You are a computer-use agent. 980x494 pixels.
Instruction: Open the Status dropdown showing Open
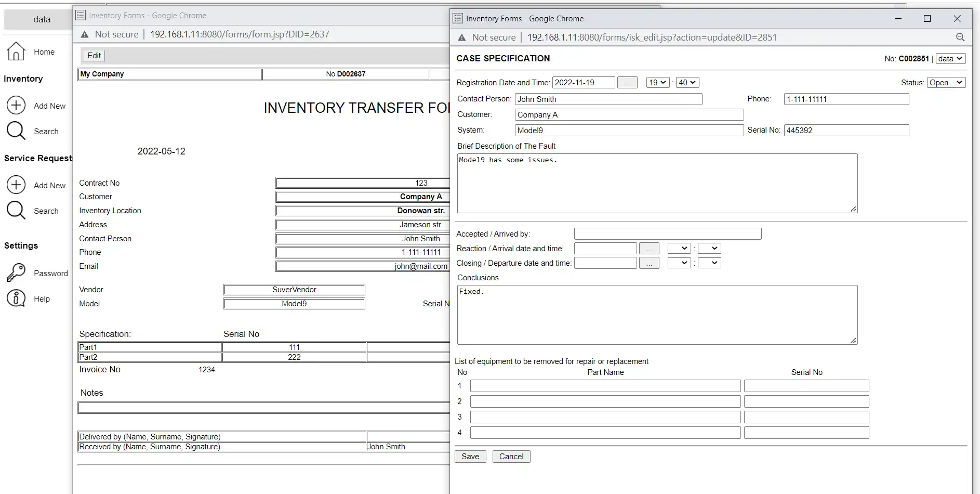pyautogui.click(x=946, y=83)
